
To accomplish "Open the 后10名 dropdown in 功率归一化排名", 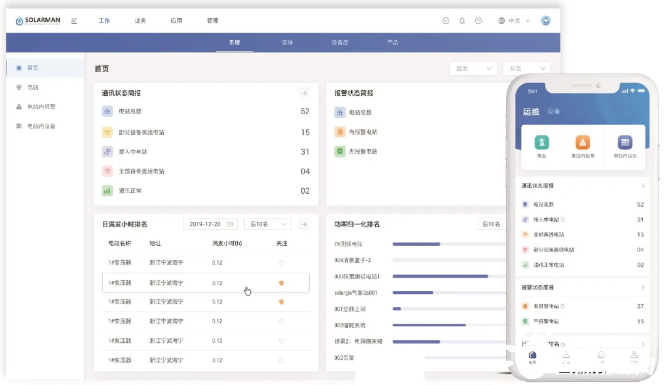I will click(491, 224).
